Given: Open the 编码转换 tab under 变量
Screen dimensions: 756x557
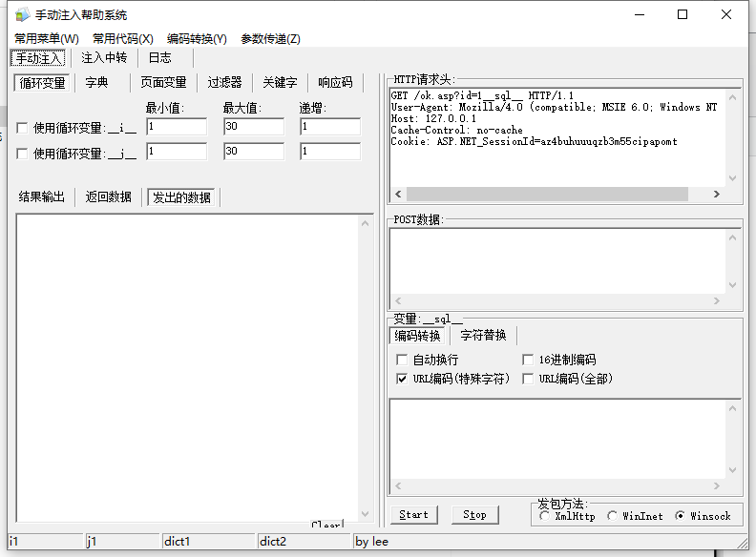Looking at the screenshot, I should pos(417,336).
